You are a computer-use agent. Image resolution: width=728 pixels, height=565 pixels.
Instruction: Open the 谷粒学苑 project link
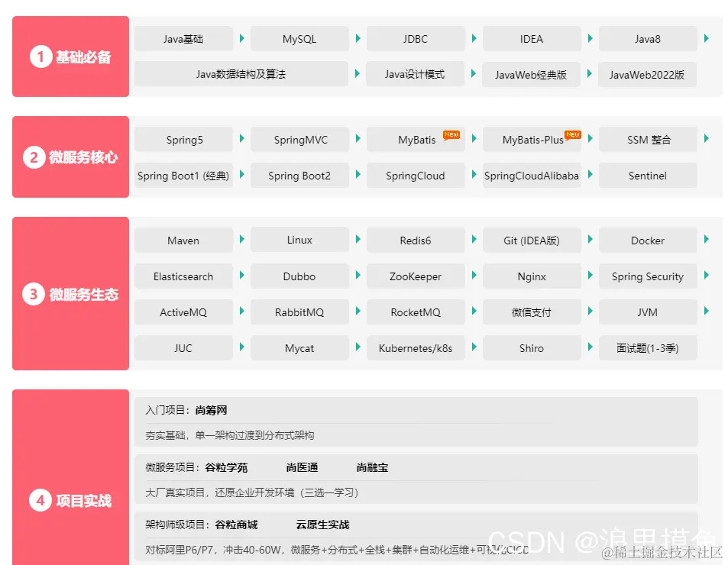[x=227, y=467]
